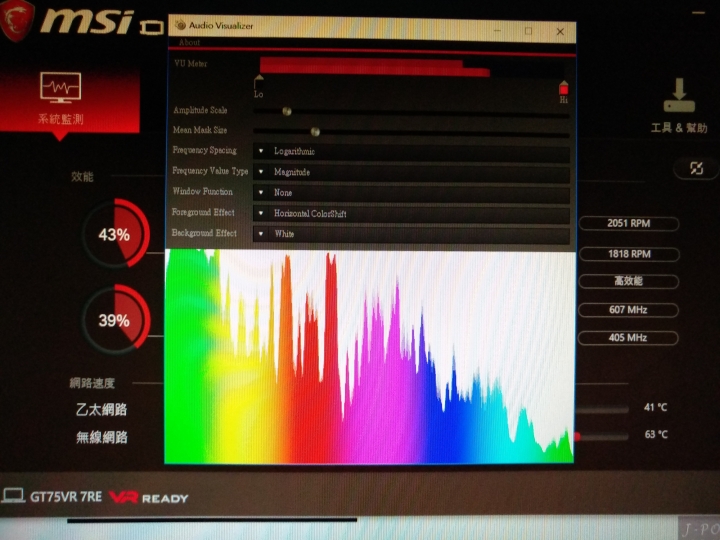
Task: Open the Frequency Spacing dropdown showing Logarithmic
Action: point(411,151)
